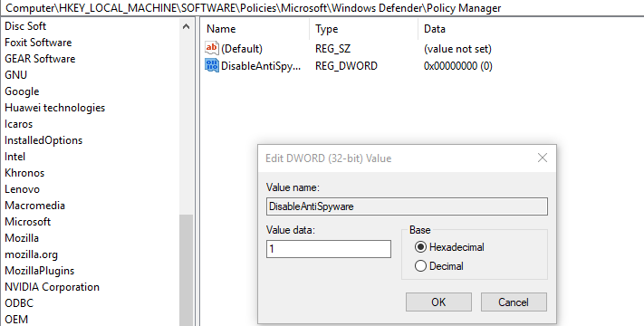Click the REG_SZ type cell
This screenshot has height=326, width=644.
tap(332, 49)
